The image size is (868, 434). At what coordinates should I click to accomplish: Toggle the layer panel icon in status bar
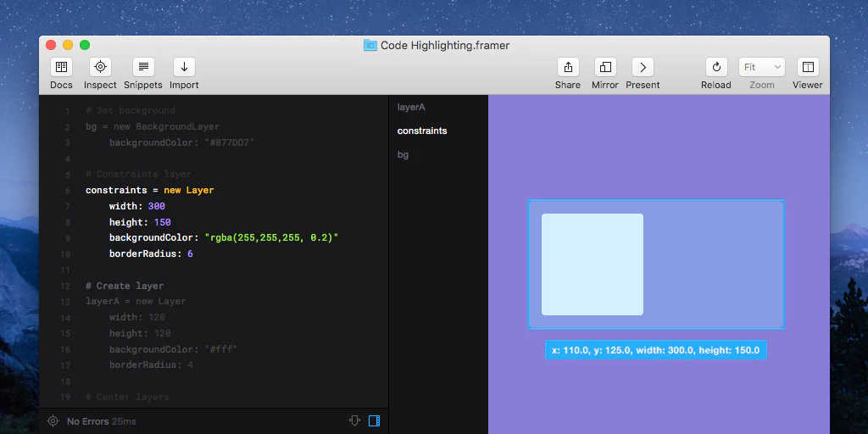coord(374,420)
